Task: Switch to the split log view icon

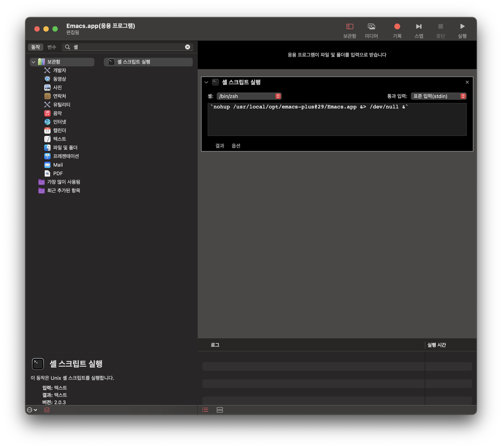Action: coord(219,410)
